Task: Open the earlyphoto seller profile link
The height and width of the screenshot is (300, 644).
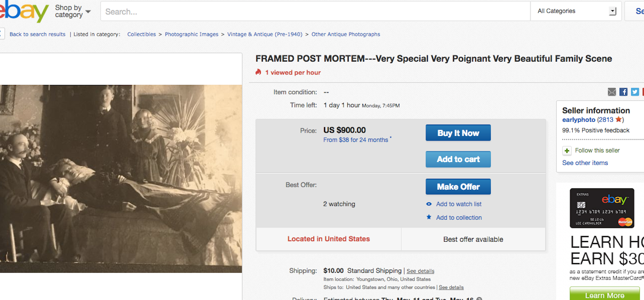Action: click(579, 120)
